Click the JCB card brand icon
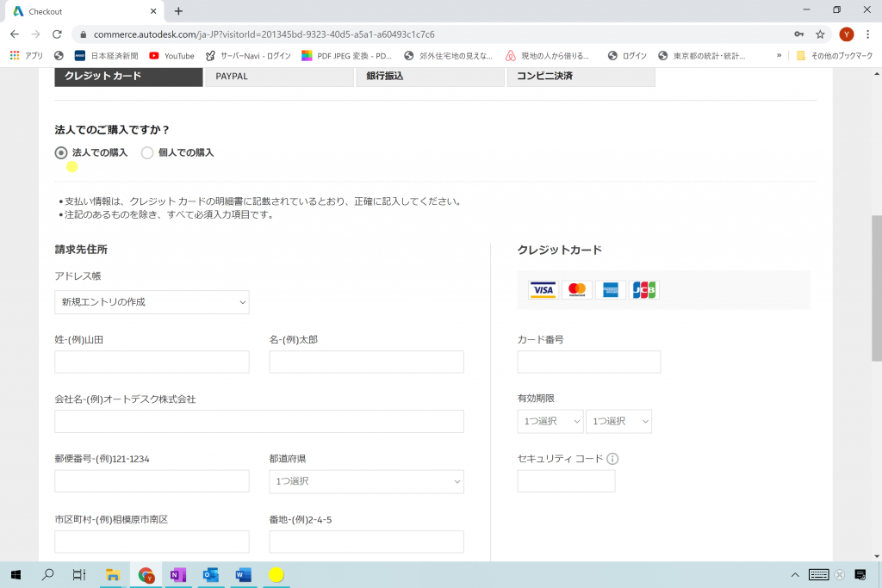This screenshot has height=588, width=882. (643, 290)
